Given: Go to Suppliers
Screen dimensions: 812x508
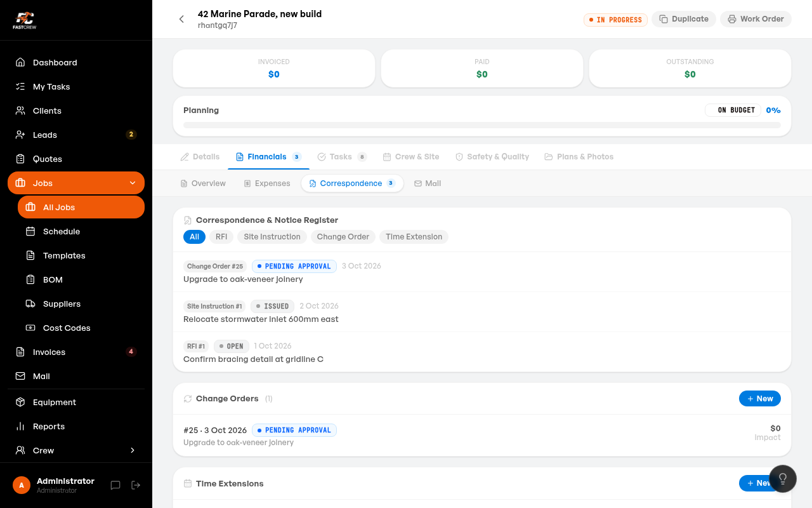Looking at the screenshot, I should click(x=81, y=304).
